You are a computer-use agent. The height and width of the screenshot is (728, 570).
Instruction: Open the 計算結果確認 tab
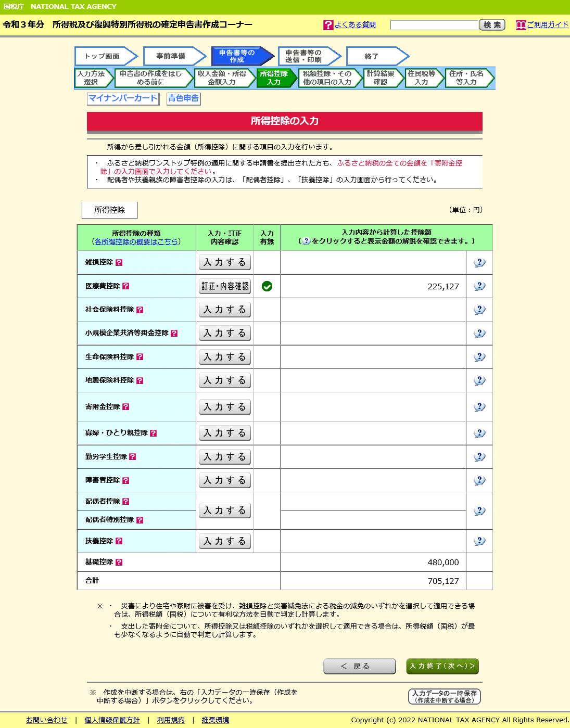pyautogui.click(x=382, y=78)
